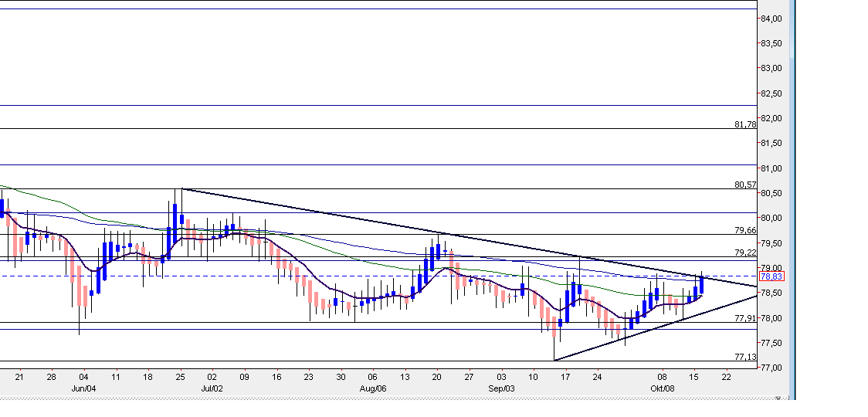Viewport: 868px width, 417px height.
Task: Click the day label 25 on time axis
Action: tap(180, 377)
